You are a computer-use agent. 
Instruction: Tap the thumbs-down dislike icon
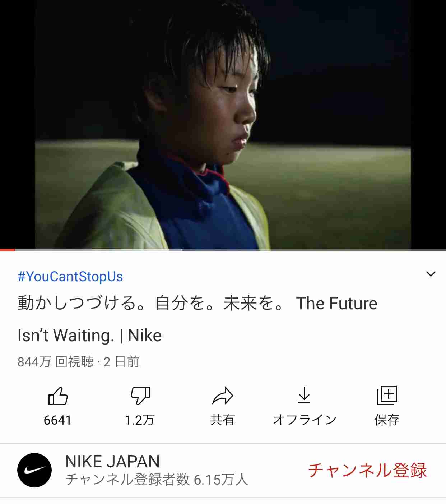tap(140, 396)
